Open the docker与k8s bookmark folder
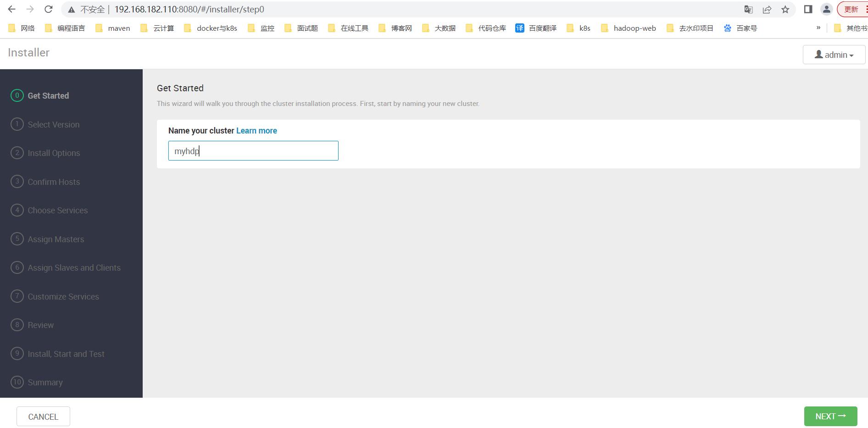The image size is (868, 428). 210,28
